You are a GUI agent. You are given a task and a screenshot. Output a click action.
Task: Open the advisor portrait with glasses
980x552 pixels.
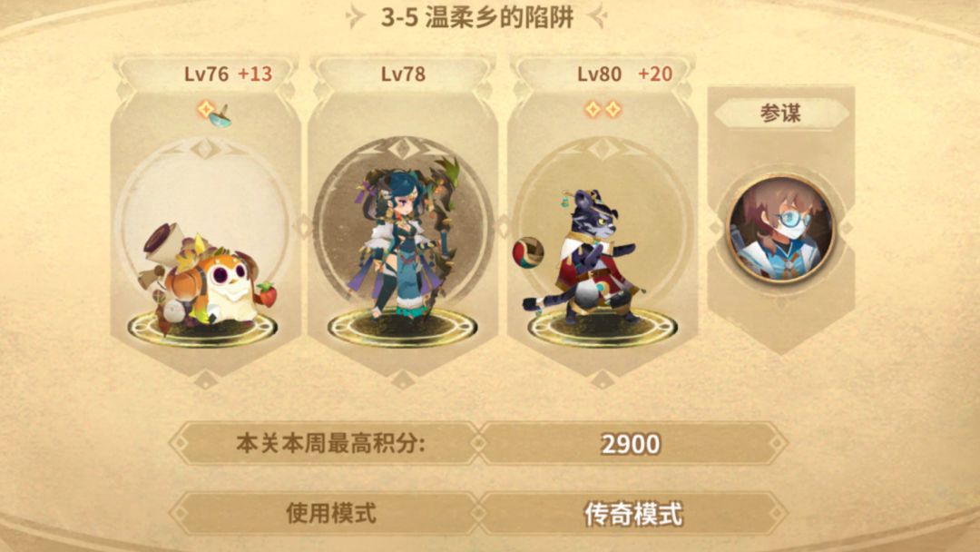780,228
